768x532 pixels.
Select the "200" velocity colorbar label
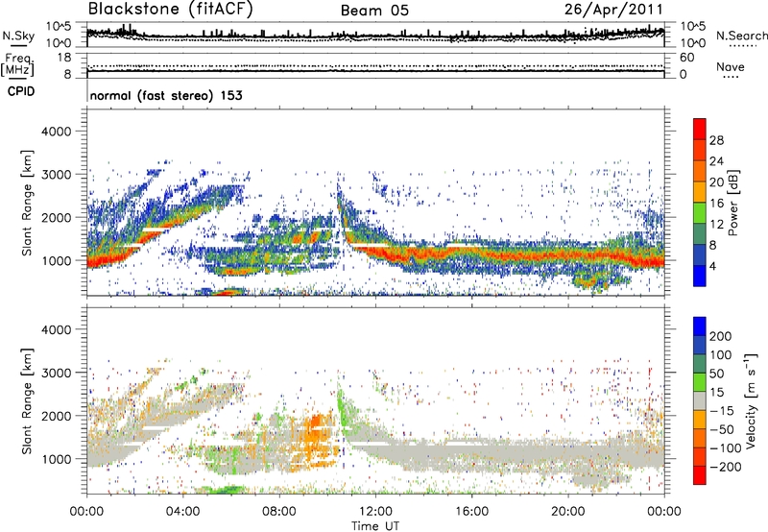pos(721,336)
